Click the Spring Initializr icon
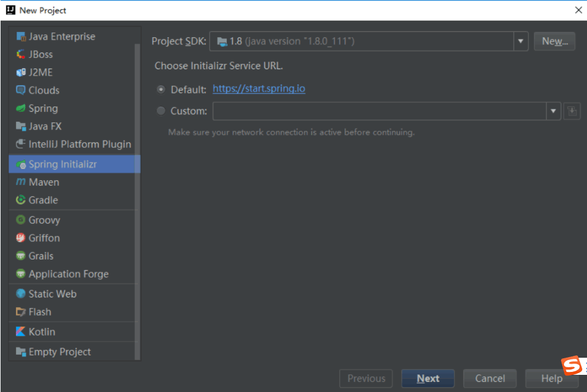The height and width of the screenshot is (392, 587). (x=21, y=164)
